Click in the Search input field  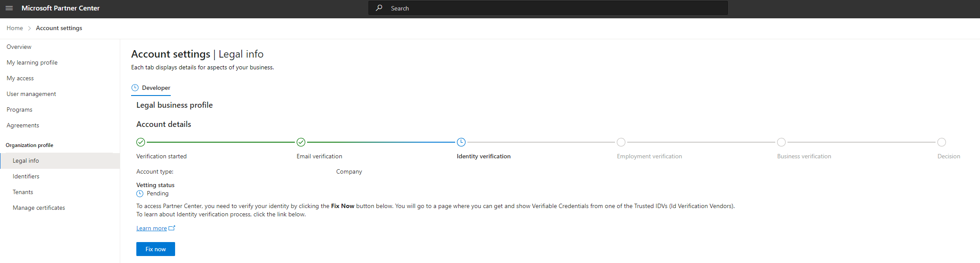(548, 8)
